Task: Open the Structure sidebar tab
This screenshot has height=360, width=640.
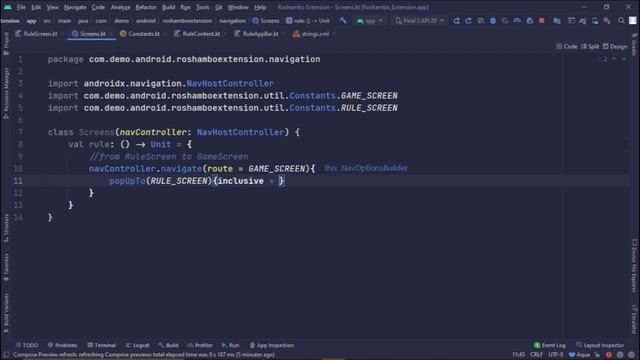Action: click(6, 228)
